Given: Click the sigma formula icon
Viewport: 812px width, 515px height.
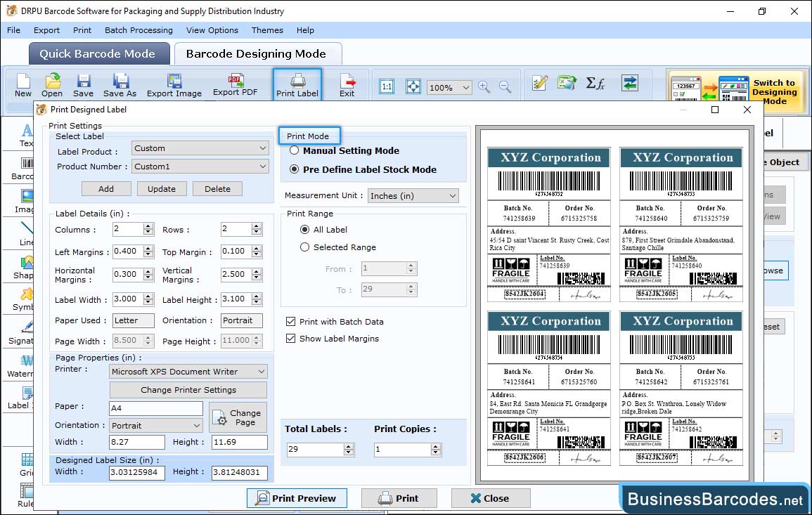Looking at the screenshot, I should pos(595,83).
